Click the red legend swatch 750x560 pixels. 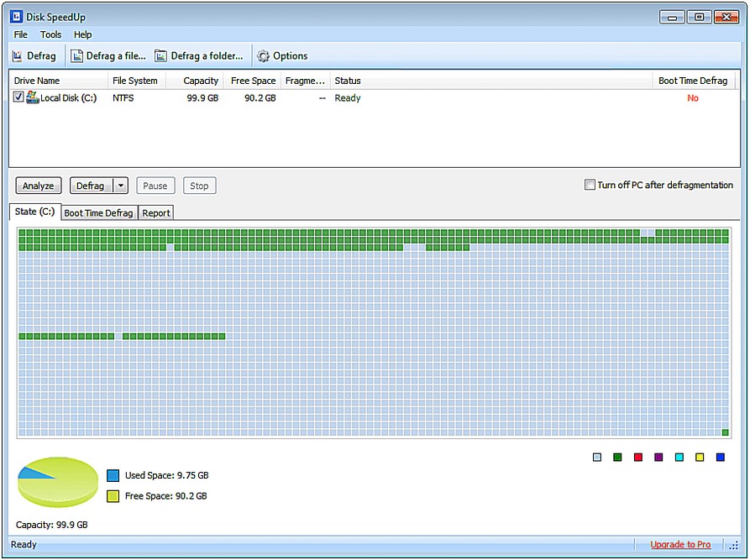(x=638, y=458)
